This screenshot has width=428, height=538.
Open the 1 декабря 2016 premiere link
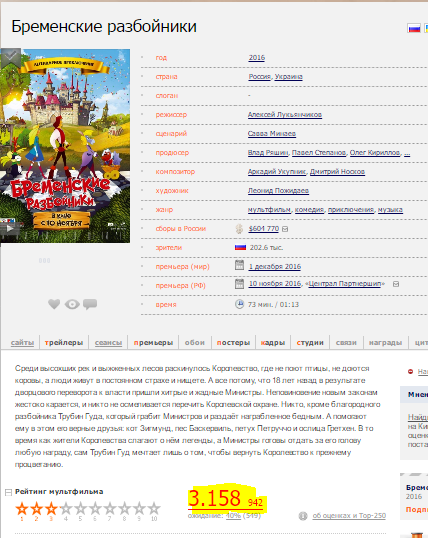click(x=275, y=267)
